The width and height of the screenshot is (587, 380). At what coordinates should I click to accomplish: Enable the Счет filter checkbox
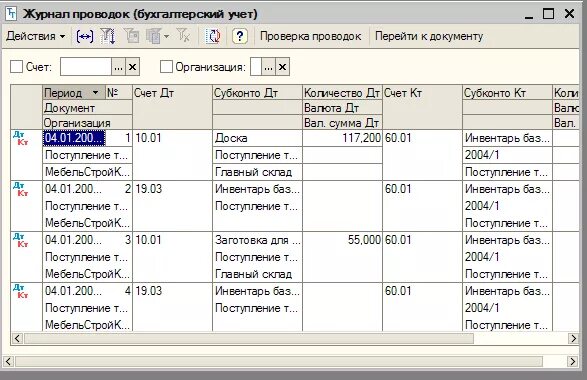click(16, 67)
